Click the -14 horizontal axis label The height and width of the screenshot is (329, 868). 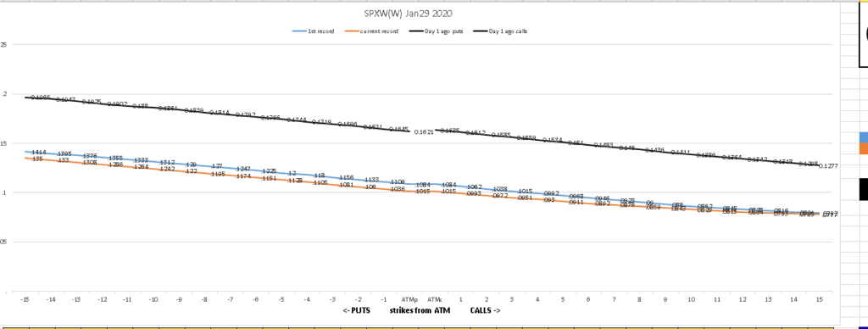(x=51, y=299)
